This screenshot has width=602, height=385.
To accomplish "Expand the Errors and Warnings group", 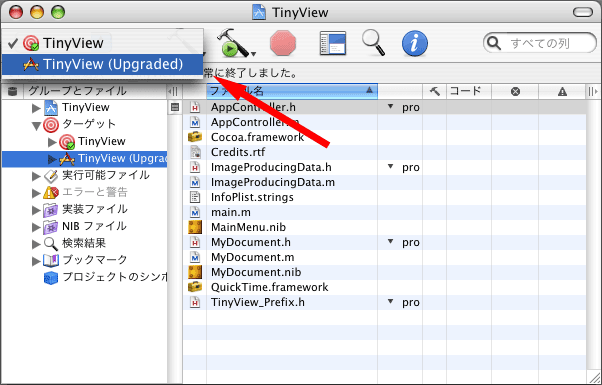I will click(36, 193).
